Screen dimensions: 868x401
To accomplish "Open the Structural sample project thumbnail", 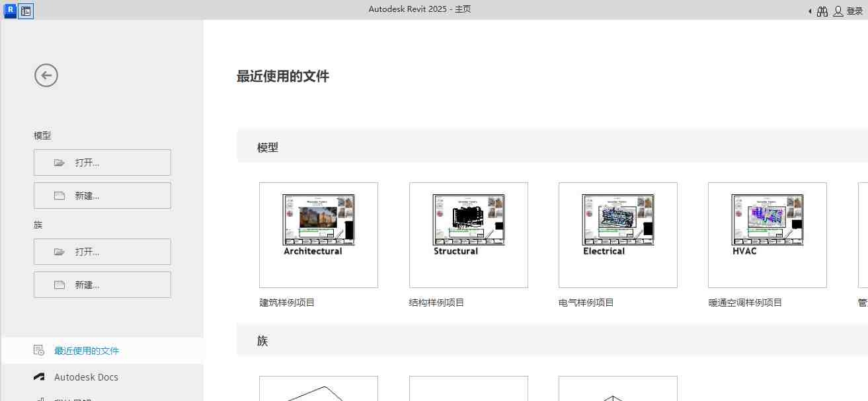I will 468,235.
